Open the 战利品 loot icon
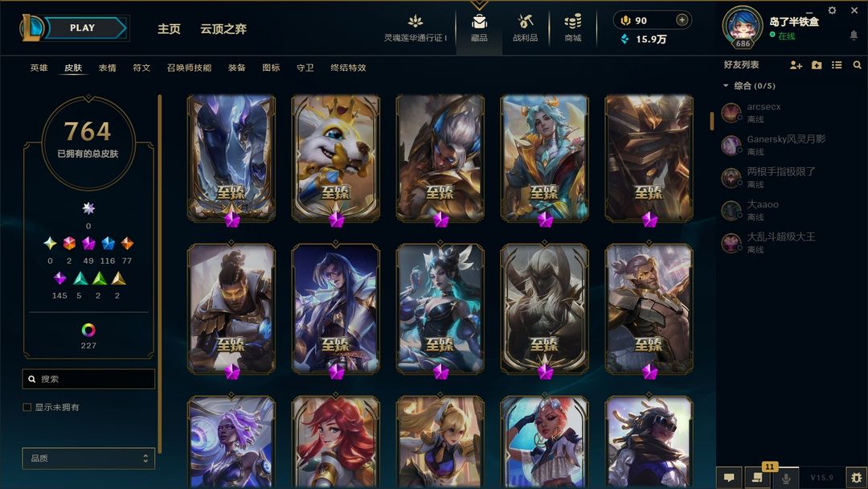Viewport: 868px width, 489px height. coord(525,27)
